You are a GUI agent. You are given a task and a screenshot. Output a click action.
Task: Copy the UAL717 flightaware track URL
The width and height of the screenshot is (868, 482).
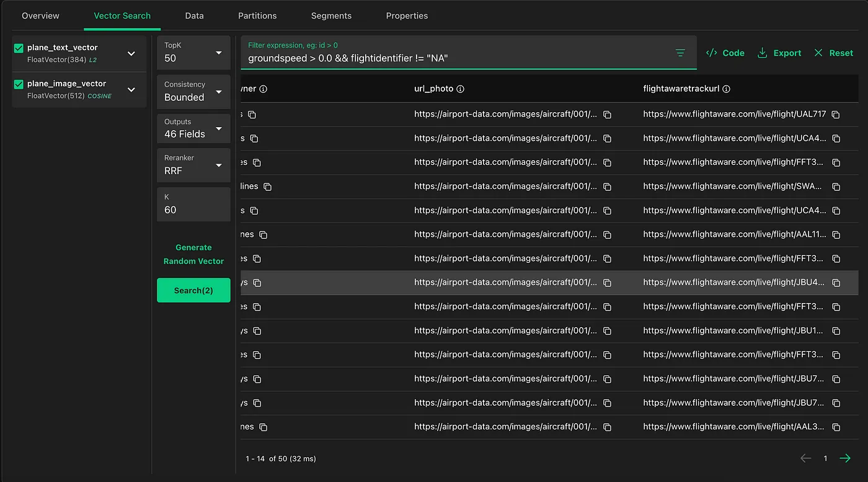tap(836, 115)
